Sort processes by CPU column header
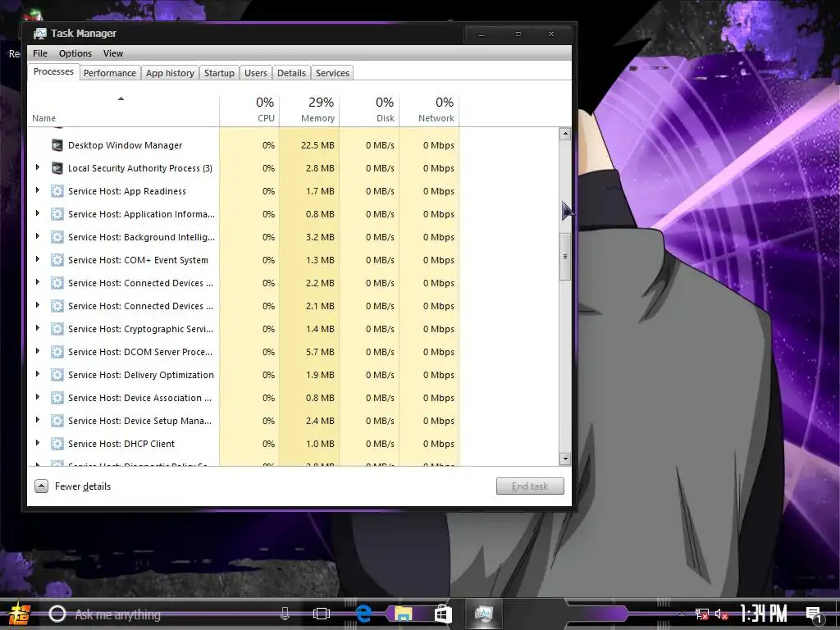Viewport: 840px width, 630px height. click(x=249, y=111)
